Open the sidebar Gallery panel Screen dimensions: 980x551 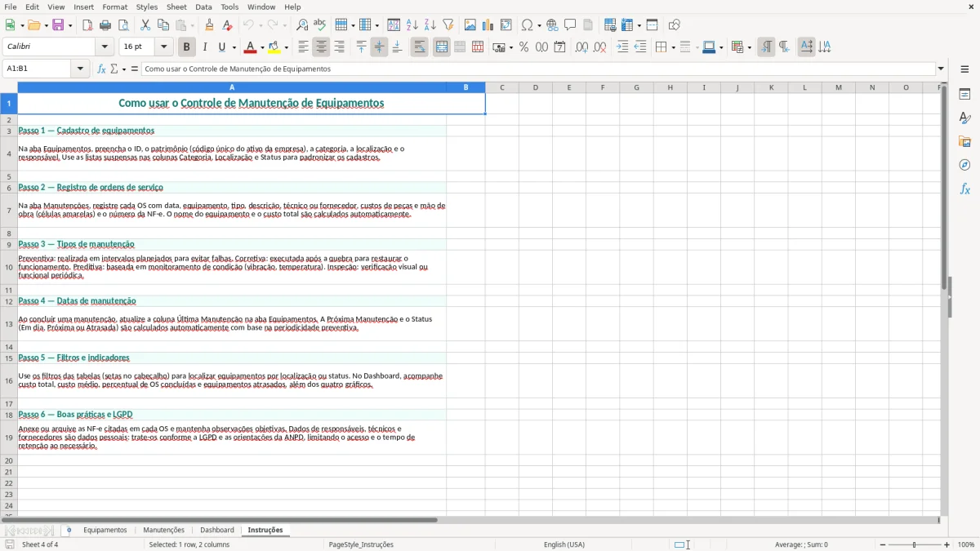tap(964, 142)
